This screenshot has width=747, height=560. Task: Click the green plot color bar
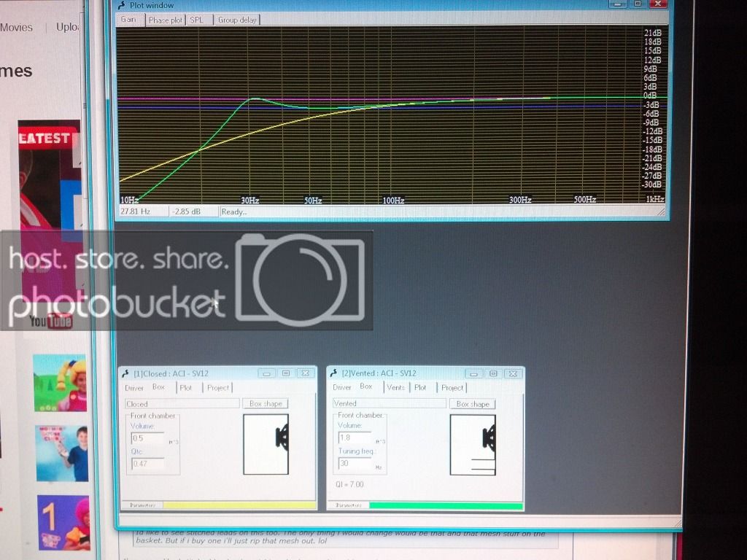tap(446, 506)
